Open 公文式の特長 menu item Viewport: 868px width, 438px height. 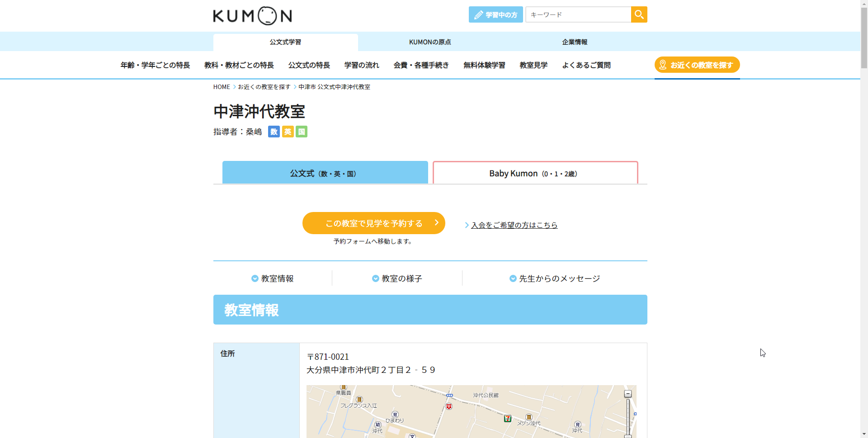309,65
